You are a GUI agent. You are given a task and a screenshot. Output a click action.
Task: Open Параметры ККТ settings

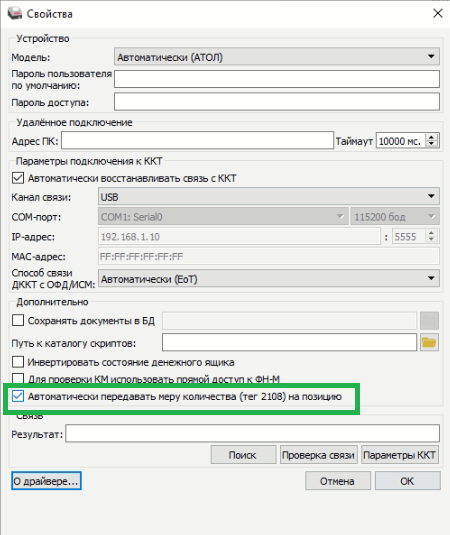[x=400, y=454]
